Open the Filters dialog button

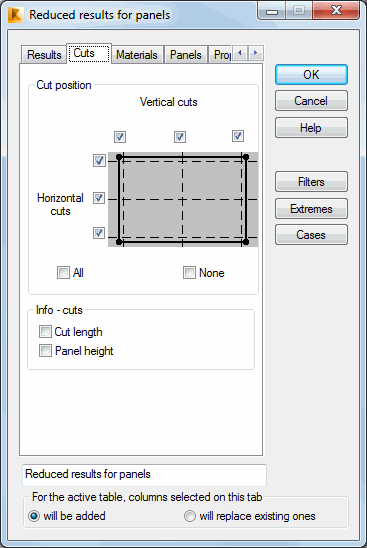click(311, 182)
